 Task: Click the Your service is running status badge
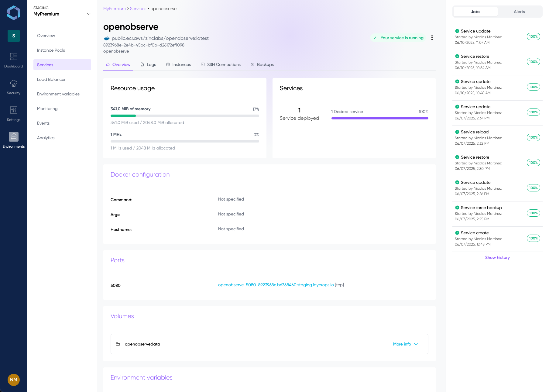[x=398, y=38]
